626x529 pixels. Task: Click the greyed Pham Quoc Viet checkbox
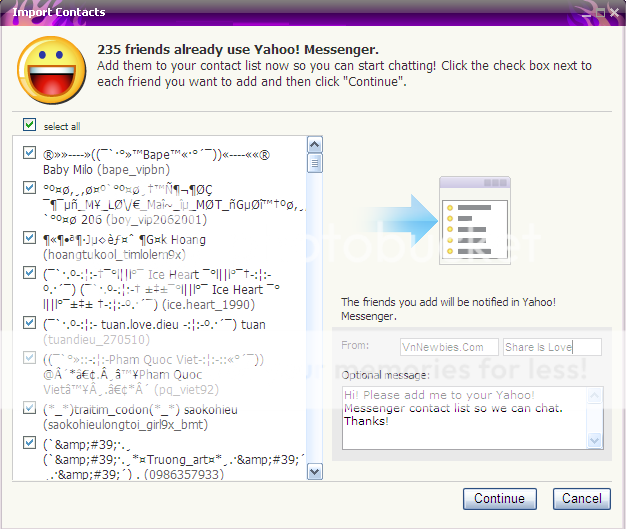30,357
